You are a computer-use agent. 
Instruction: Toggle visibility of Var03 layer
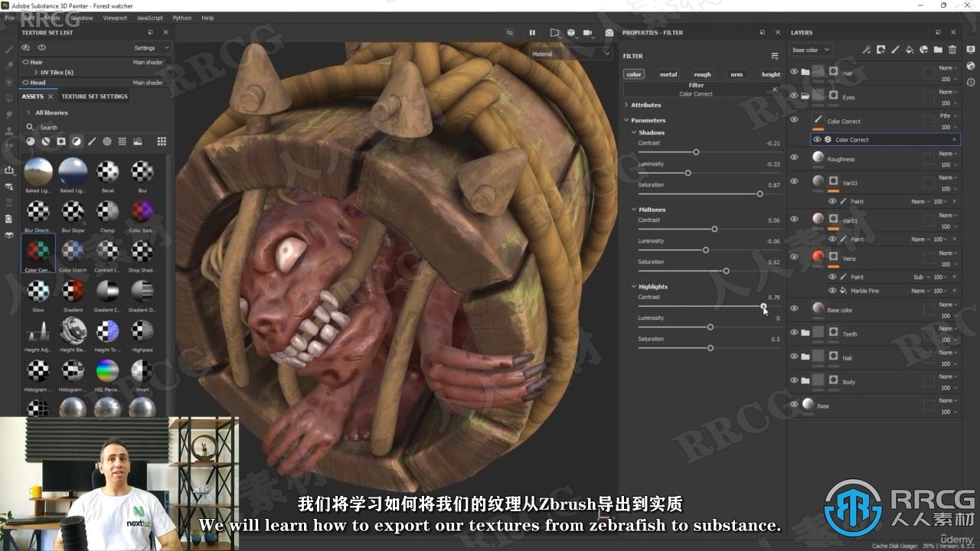(x=794, y=181)
